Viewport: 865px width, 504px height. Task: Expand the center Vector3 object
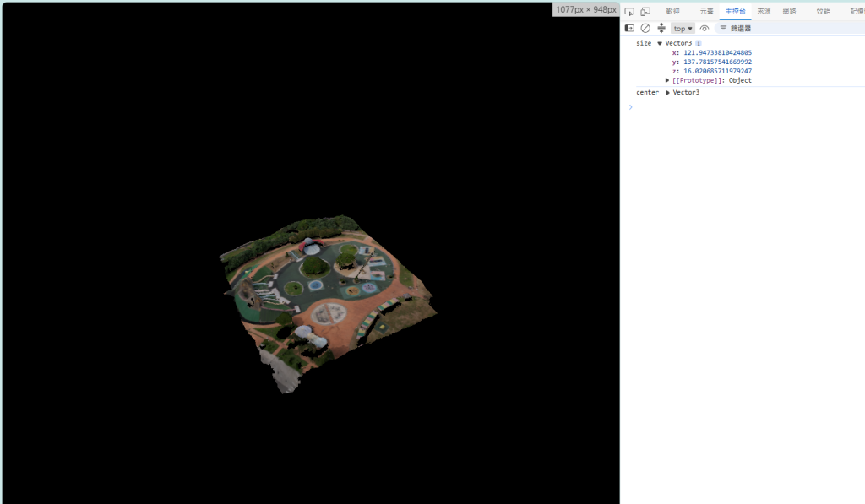[667, 93]
